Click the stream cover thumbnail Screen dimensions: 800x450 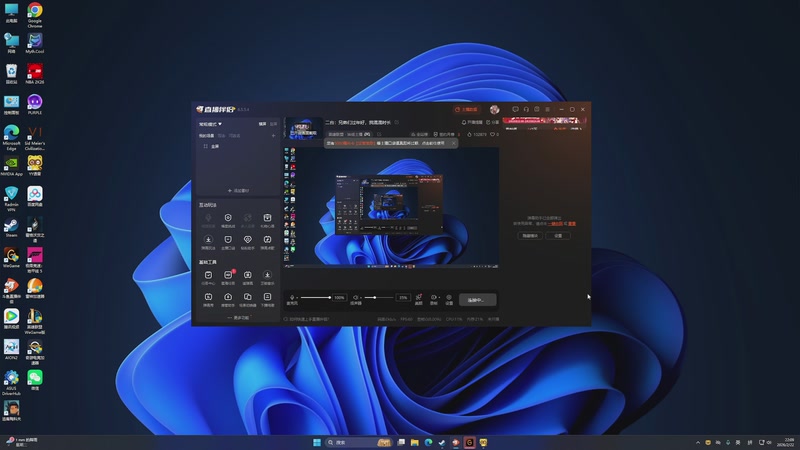304,128
